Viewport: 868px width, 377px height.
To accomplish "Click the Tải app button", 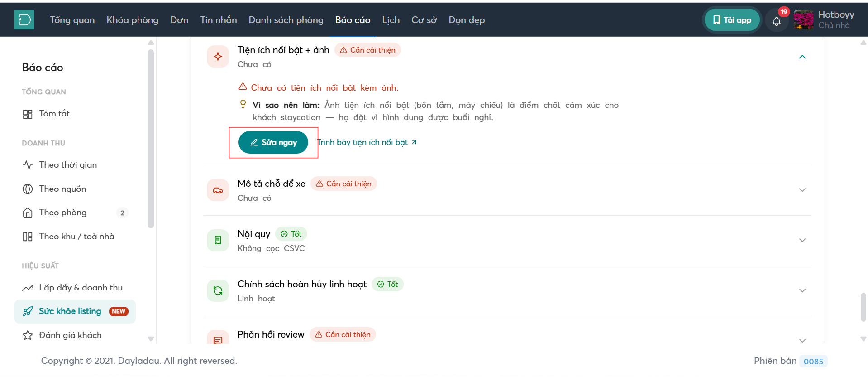I will [732, 20].
